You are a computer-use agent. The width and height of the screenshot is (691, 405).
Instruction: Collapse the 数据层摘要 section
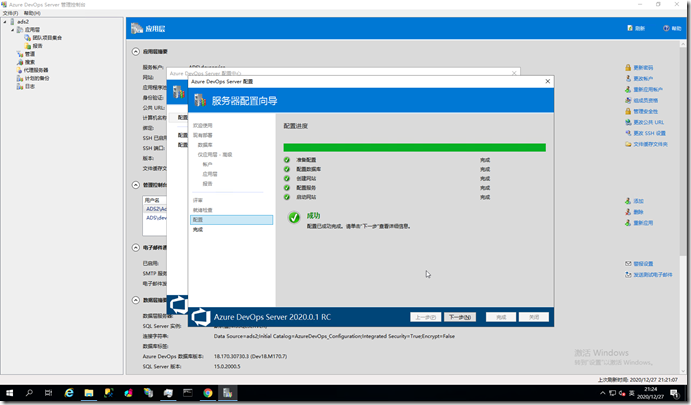coord(136,300)
